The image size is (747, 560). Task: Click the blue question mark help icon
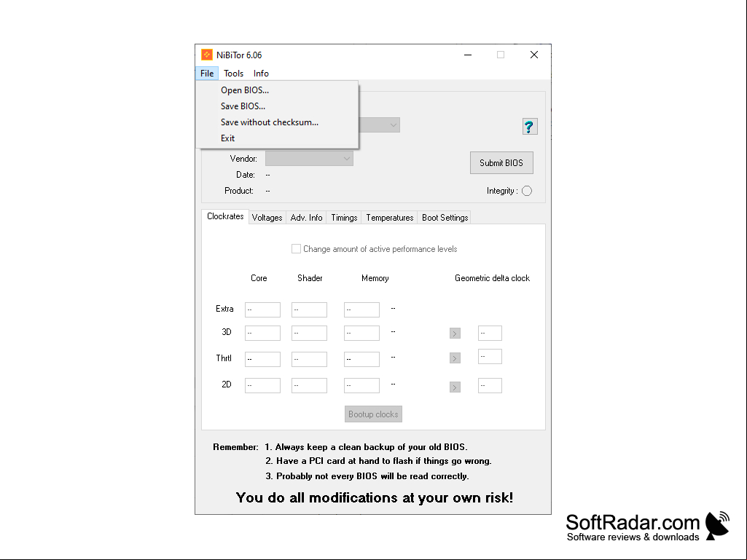[530, 127]
